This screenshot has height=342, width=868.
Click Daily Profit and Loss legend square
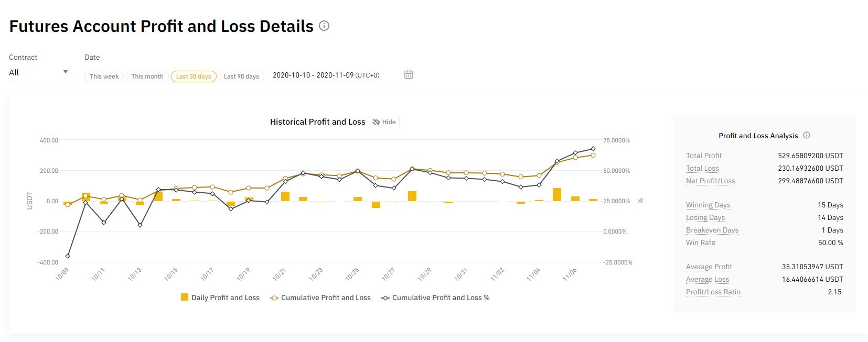185,297
